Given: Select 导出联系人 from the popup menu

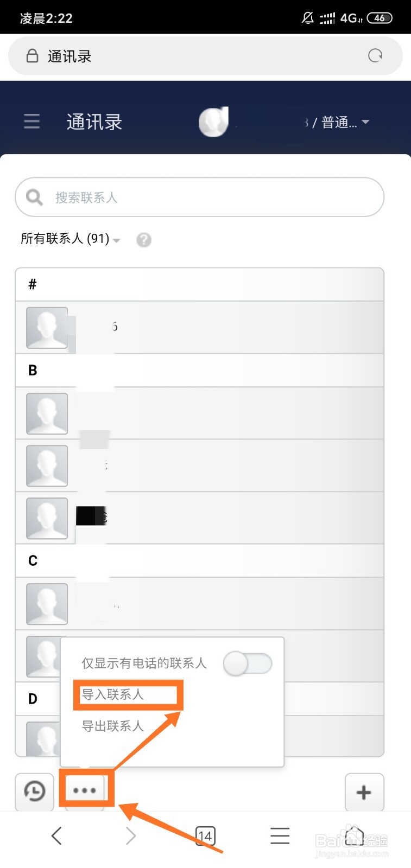Looking at the screenshot, I should click(x=113, y=726).
